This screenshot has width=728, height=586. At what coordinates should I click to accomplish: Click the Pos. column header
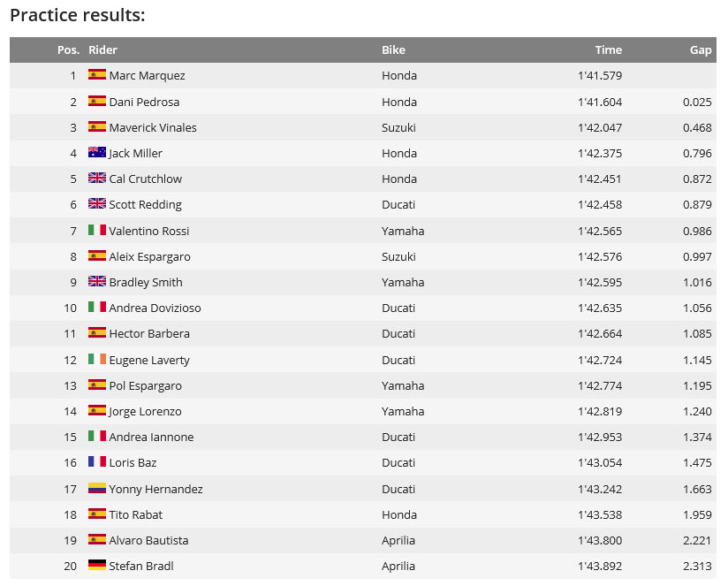coord(68,50)
